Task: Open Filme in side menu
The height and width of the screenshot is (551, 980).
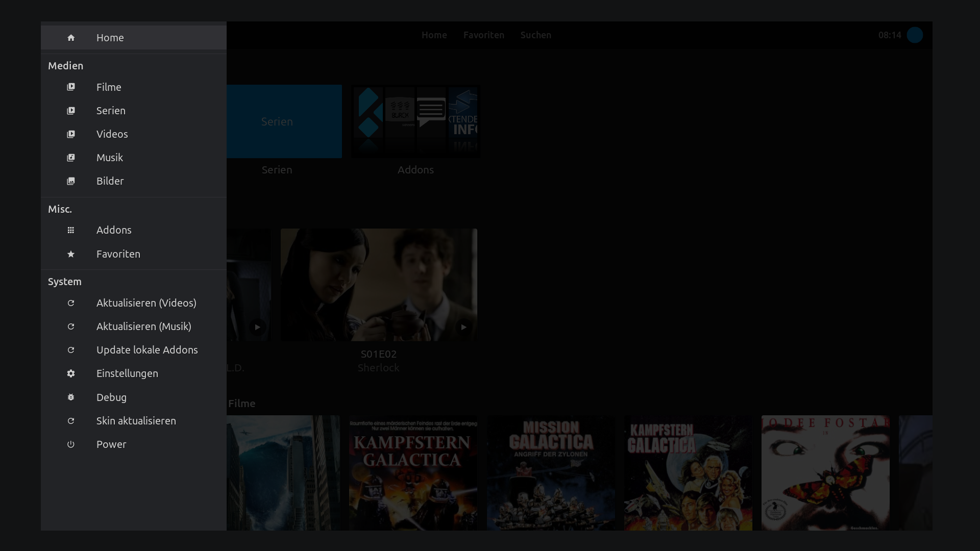Action: (134, 87)
